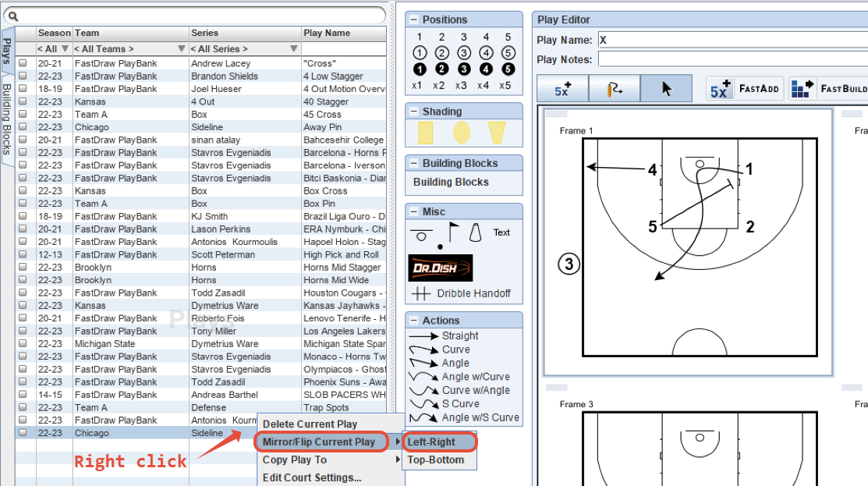Choose Edit Court Settings menu item

pos(331,477)
